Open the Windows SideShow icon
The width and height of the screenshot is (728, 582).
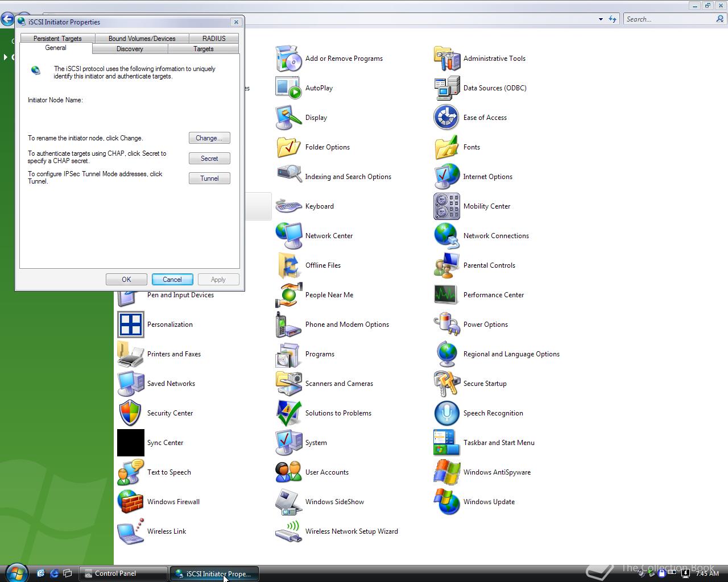click(x=289, y=502)
